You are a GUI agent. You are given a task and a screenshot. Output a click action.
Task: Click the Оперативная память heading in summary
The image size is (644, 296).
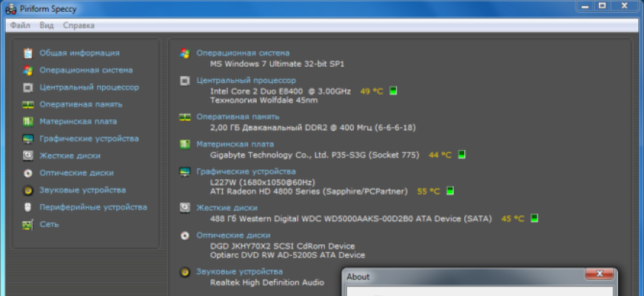(x=238, y=117)
